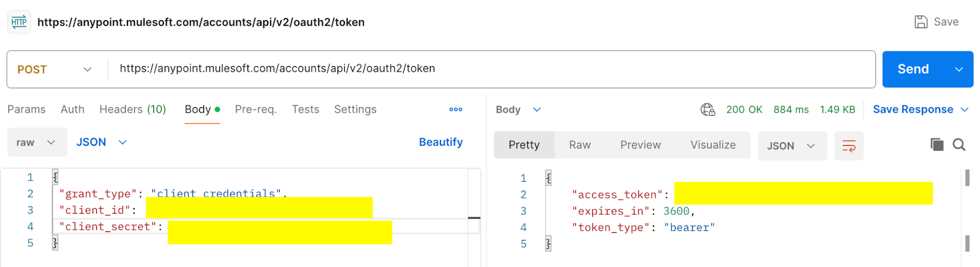Click Save Response
980x267 pixels.
(913, 110)
